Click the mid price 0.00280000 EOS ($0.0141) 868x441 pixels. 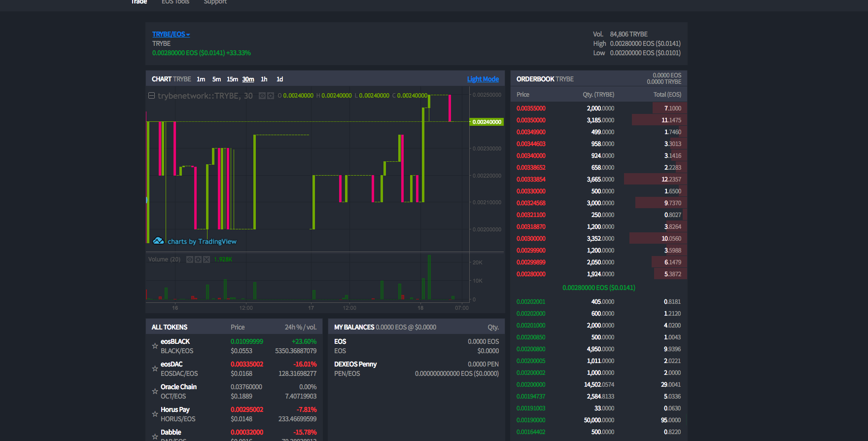pos(598,288)
